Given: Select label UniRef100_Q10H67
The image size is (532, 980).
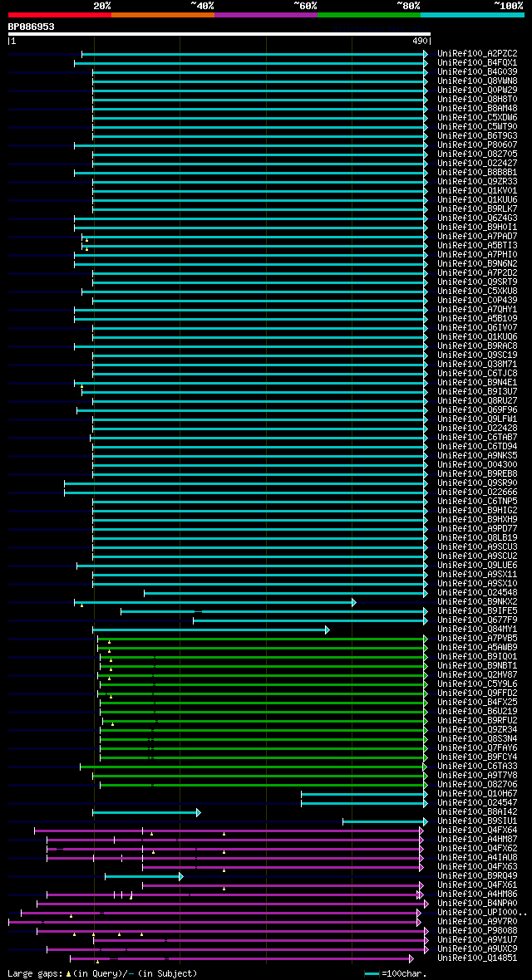Looking at the screenshot, I should (x=477, y=794).
